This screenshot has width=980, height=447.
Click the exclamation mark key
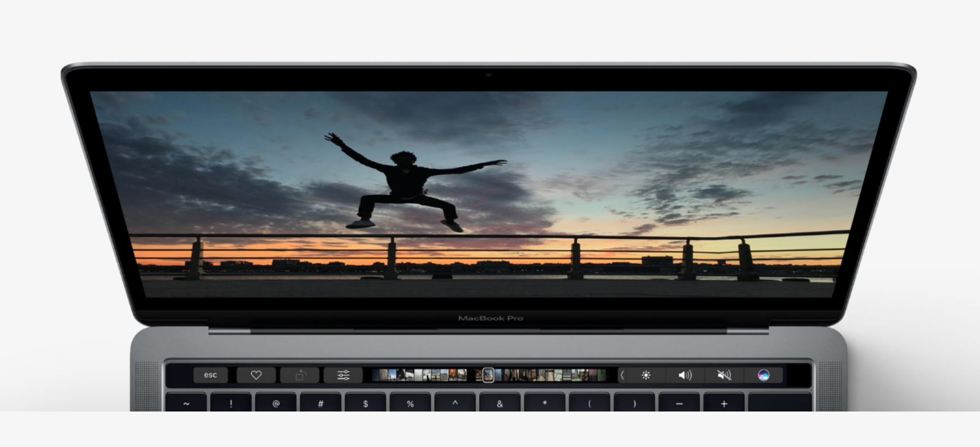pos(231,403)
